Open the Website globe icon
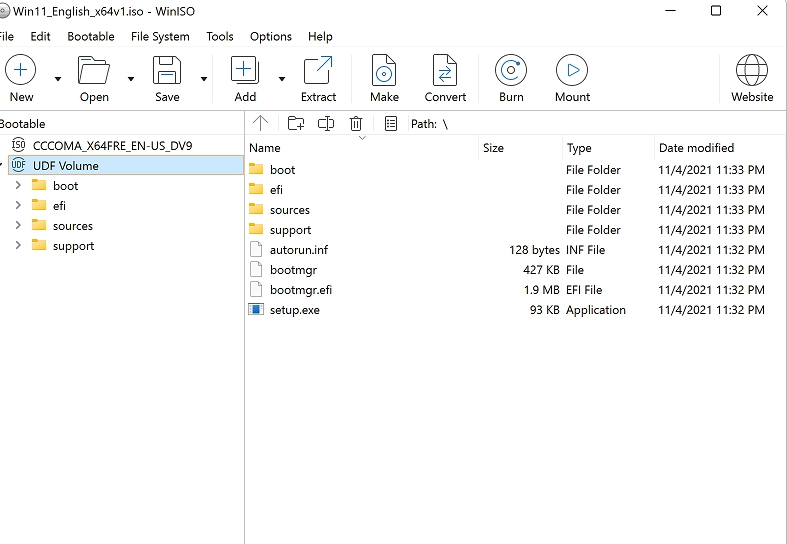This screenshot has width=787, height=544. [x=751, y=70]
